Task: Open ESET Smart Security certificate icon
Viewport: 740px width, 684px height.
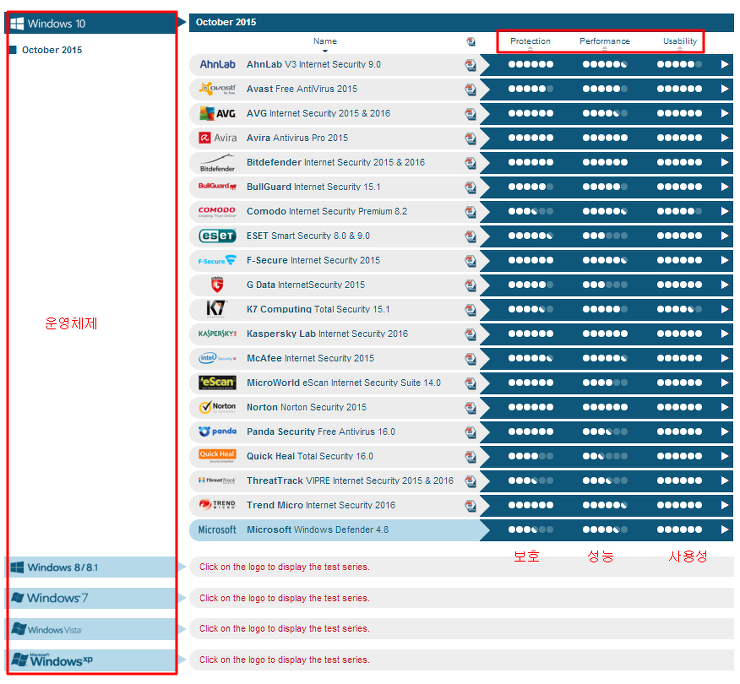Action: (x=470, y=236)
